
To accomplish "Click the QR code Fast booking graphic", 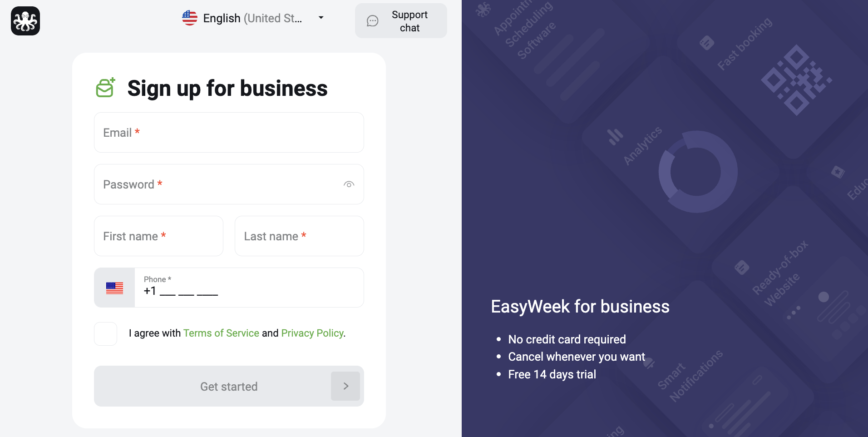I will (796, 80).
